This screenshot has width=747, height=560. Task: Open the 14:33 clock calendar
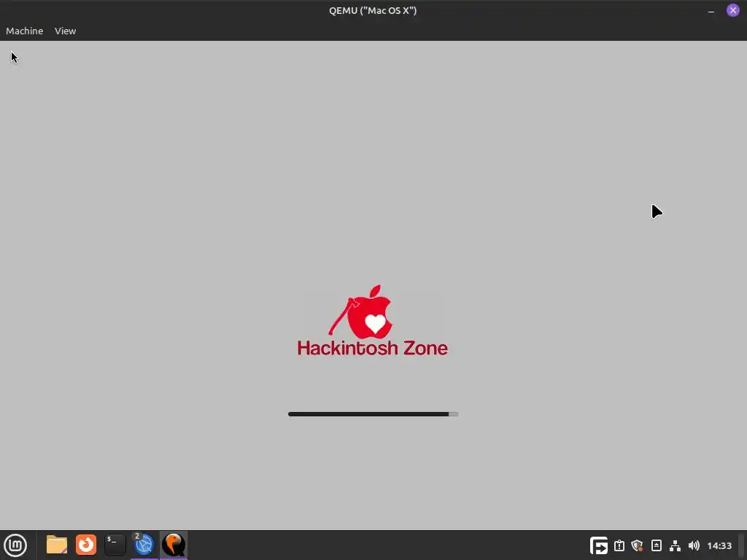[719, 545]
